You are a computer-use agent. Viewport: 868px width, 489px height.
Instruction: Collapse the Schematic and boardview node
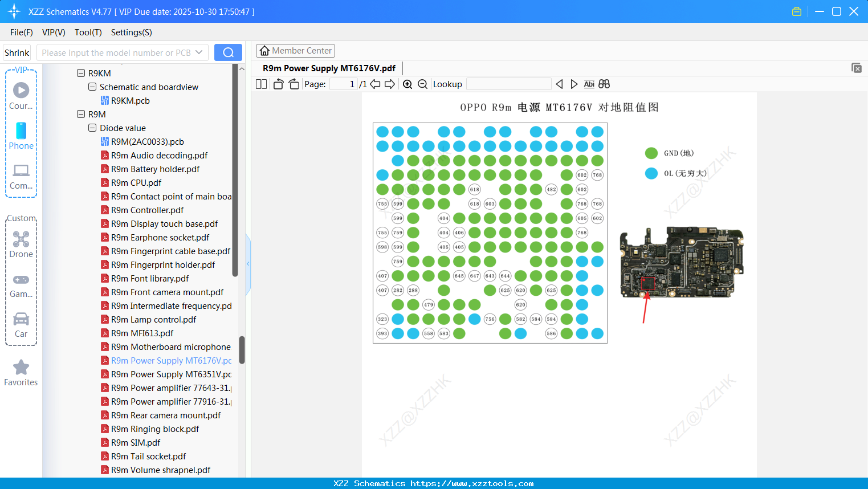92,87
